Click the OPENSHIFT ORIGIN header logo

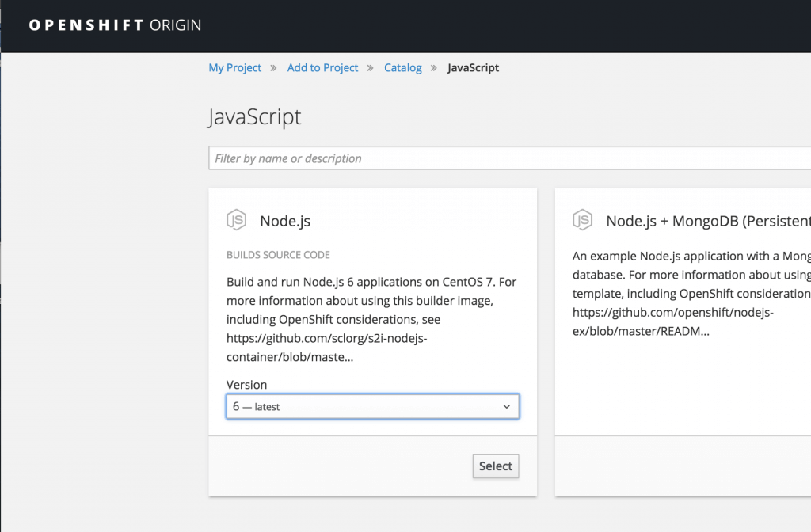pyautogui.click(x=114, y=25)
